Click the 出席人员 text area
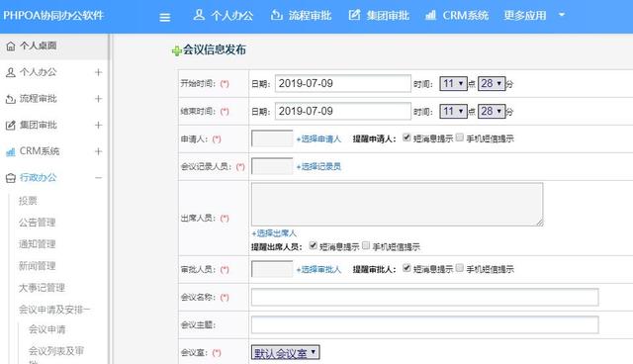The image size is (633, 364). [398, 204]
